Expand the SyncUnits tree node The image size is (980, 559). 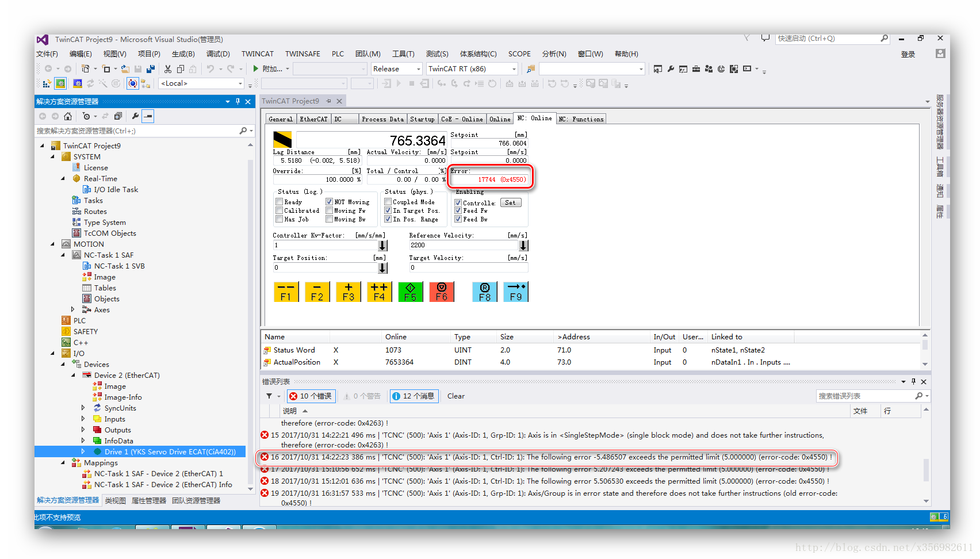click(x=83, y=408)
